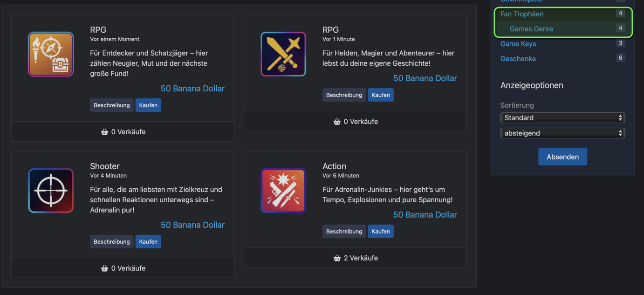Go to the Geschenke category
Image resolution: width=644 pixels, height=295 pixels.
[518, 59]
